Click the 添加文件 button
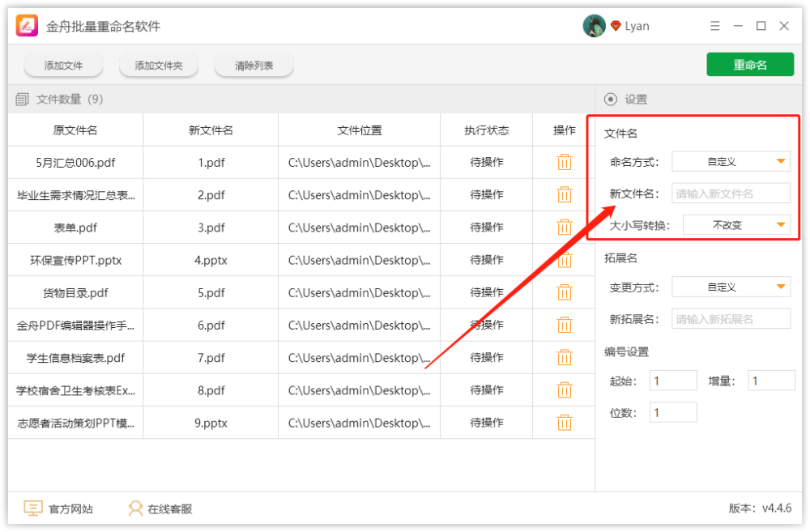This screenshot has height=532, width=810. (x=63, y=66)
